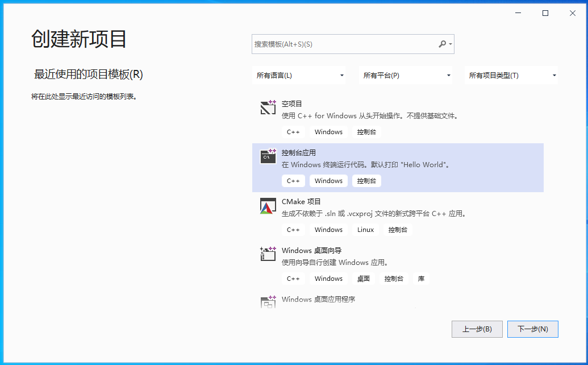Select the Console App (控制台应用) template icon
Screen dimensions: 588x365
[x=268, y=156]
